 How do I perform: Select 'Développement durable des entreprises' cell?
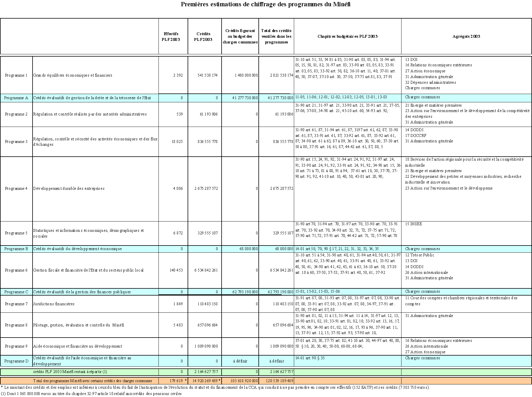tap(69, 188)
